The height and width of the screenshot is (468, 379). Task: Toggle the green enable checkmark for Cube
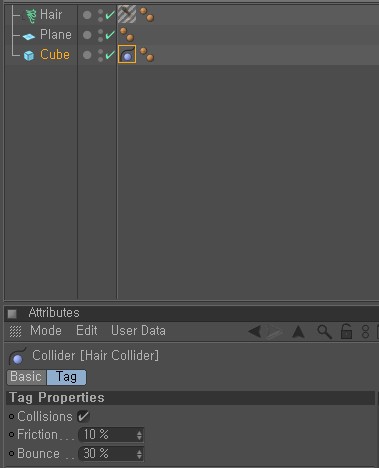(110, 55)
